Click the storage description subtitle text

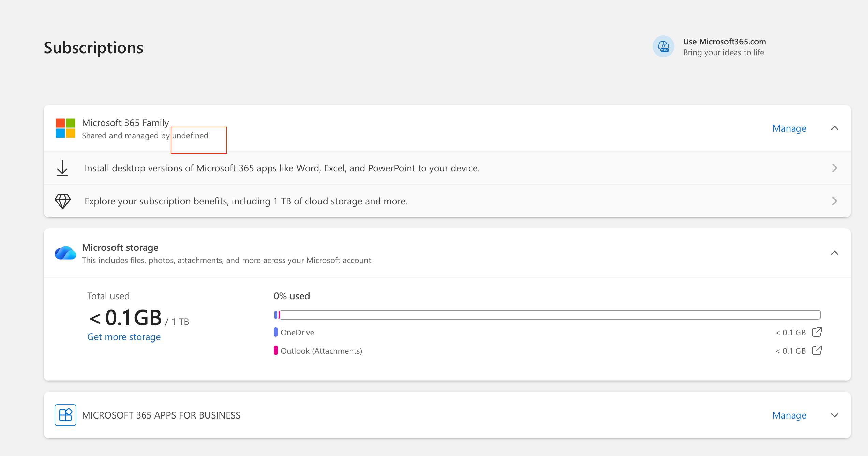click(226, 260)
